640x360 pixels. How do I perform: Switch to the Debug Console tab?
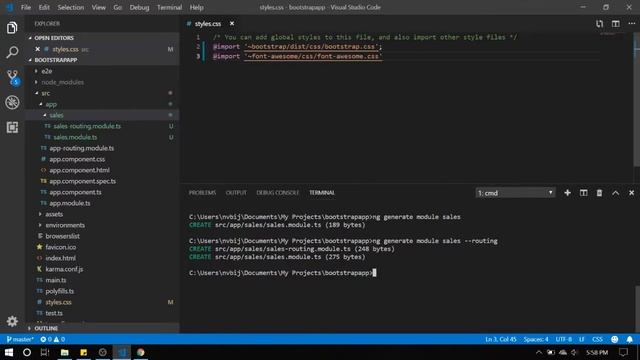coord(278,193)
